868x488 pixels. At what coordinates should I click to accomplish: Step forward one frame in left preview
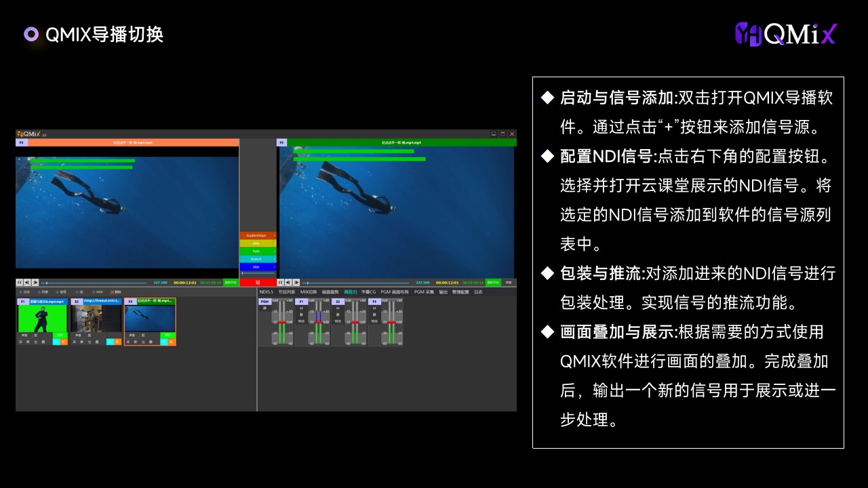(x=35, y=283)
